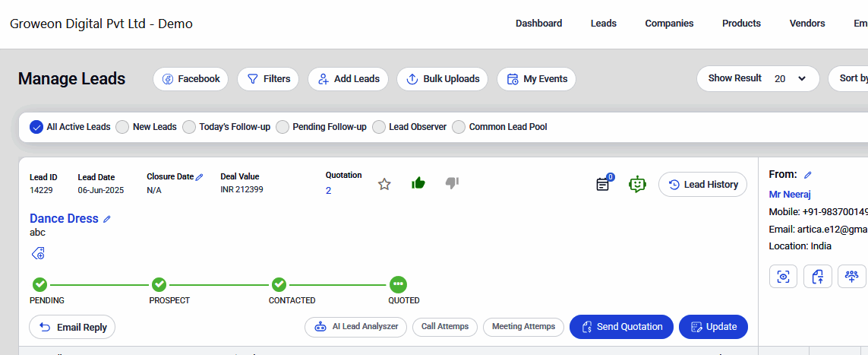Star the Dance Dress lead
Screen dimensions: 868x355
[384, 184]
